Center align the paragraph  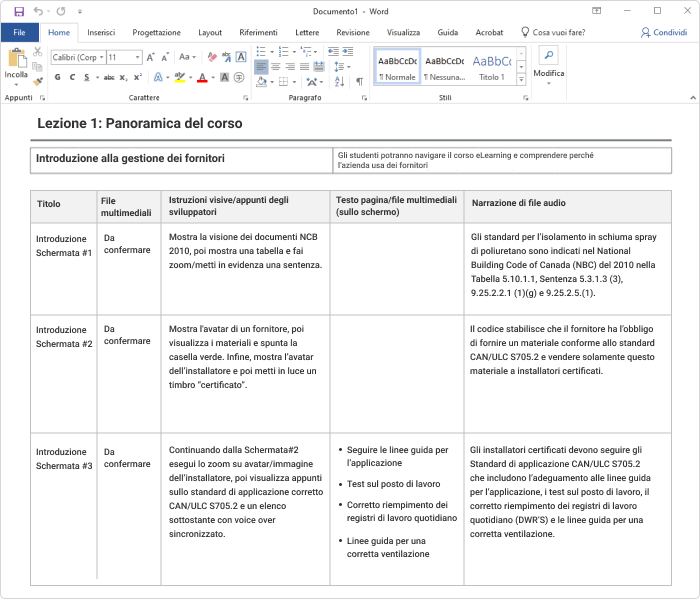[x=276, y=67]
